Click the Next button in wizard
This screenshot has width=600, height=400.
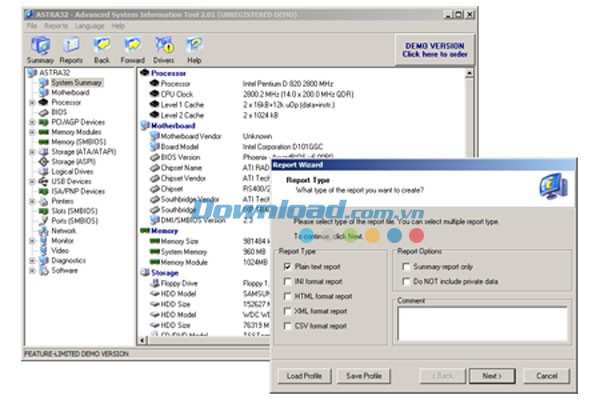491,376
